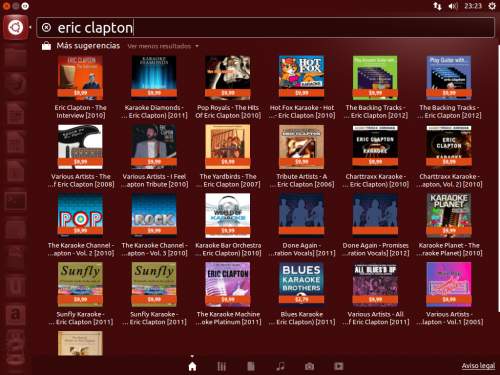
Task: Click the shopping bag suggestions icon
Action: point(46,46)
